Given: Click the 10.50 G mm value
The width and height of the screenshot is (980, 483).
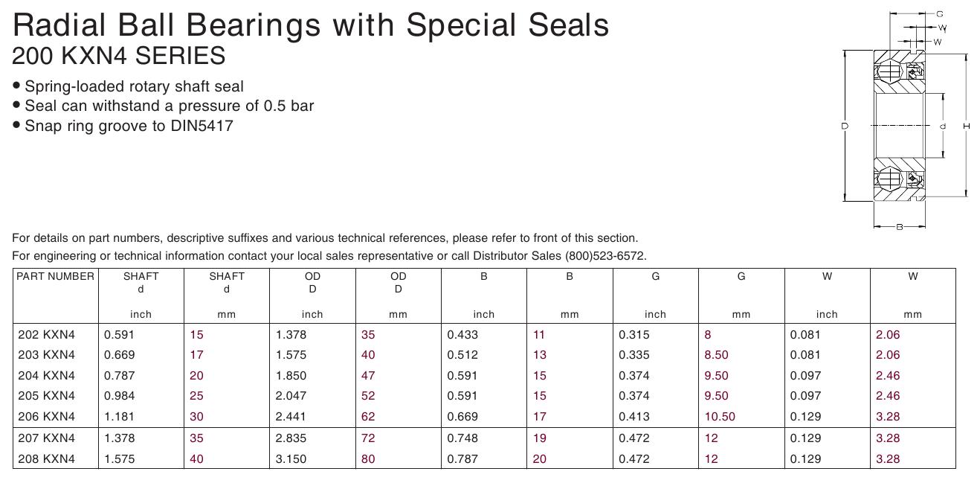Looking at the screenshot, I should (720, 417).
